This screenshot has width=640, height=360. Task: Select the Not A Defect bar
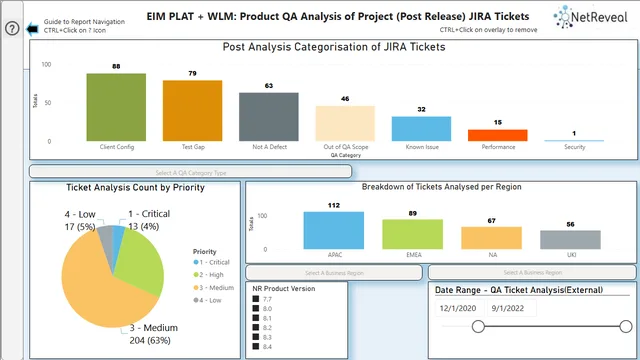(269, 117)
